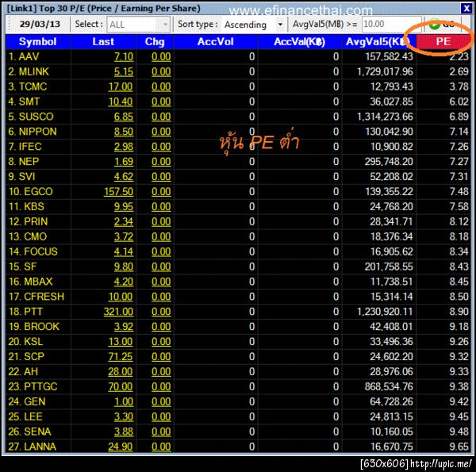Click LANNA PE value 9.65
The width and height of the screenshot is (476, 472).
click(459, 447)
